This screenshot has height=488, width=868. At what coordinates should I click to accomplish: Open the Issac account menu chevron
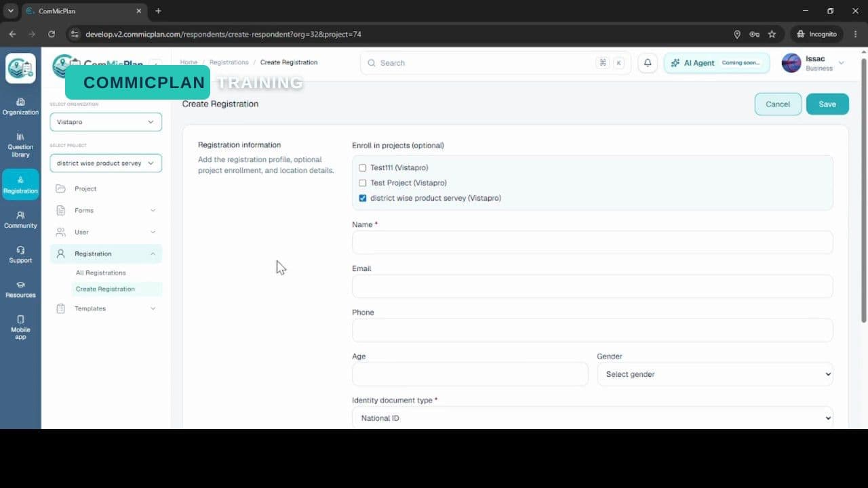(842, 63)
